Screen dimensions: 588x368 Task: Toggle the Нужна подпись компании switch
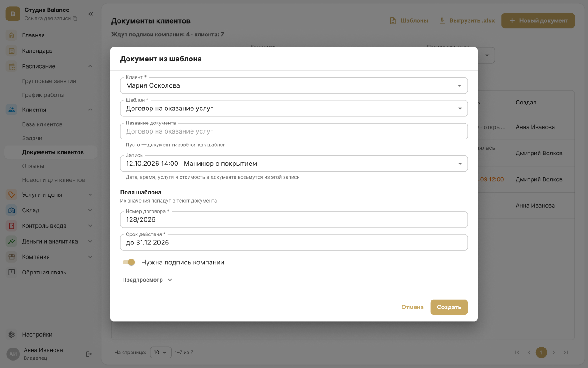[129, 262]
